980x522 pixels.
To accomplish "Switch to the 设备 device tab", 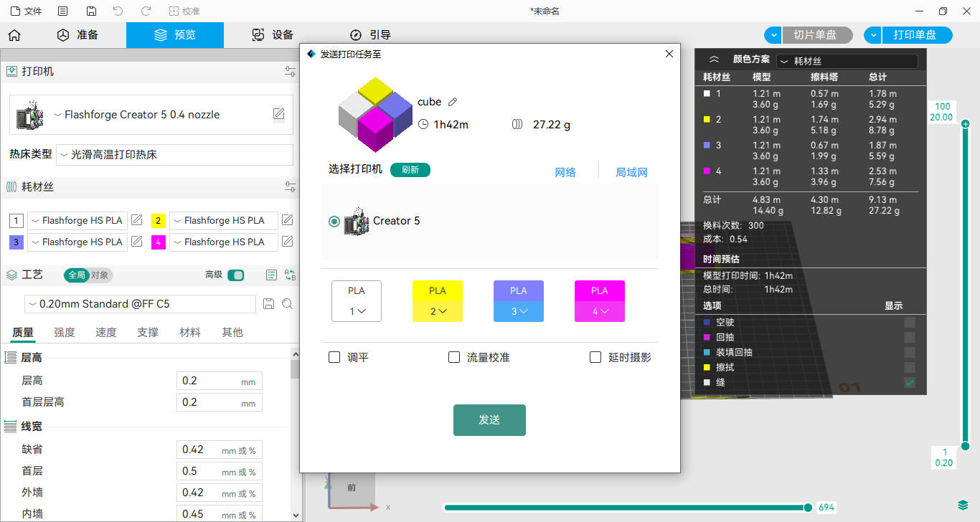I will (273, 35).
